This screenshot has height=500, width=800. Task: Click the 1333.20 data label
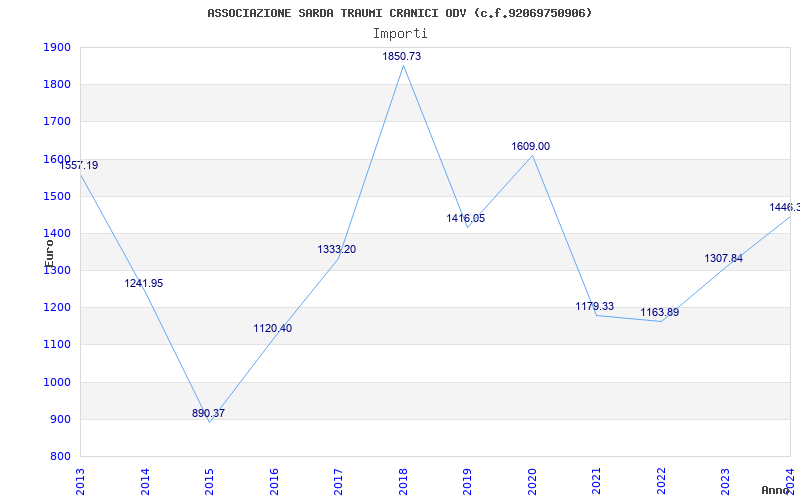(x=337, y=249)
